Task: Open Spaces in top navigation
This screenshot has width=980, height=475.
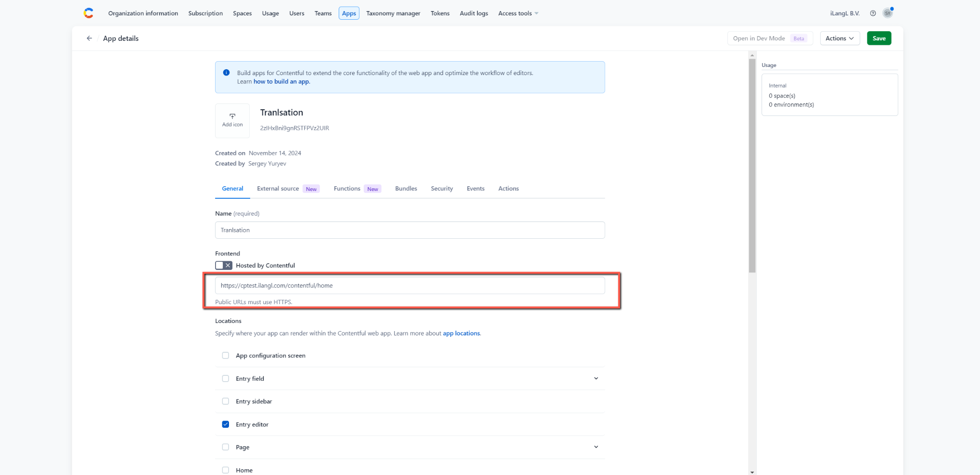Action: [x=242, y=13]
